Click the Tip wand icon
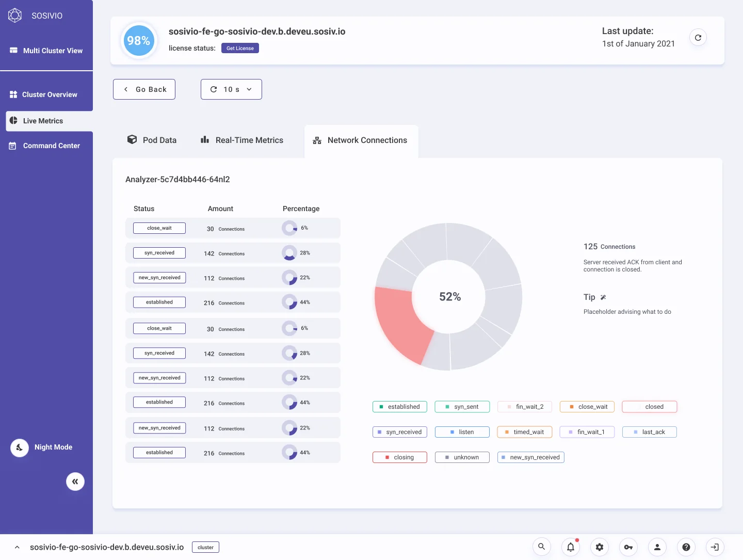This screenshot has width=743, height=560. [603, 297]
